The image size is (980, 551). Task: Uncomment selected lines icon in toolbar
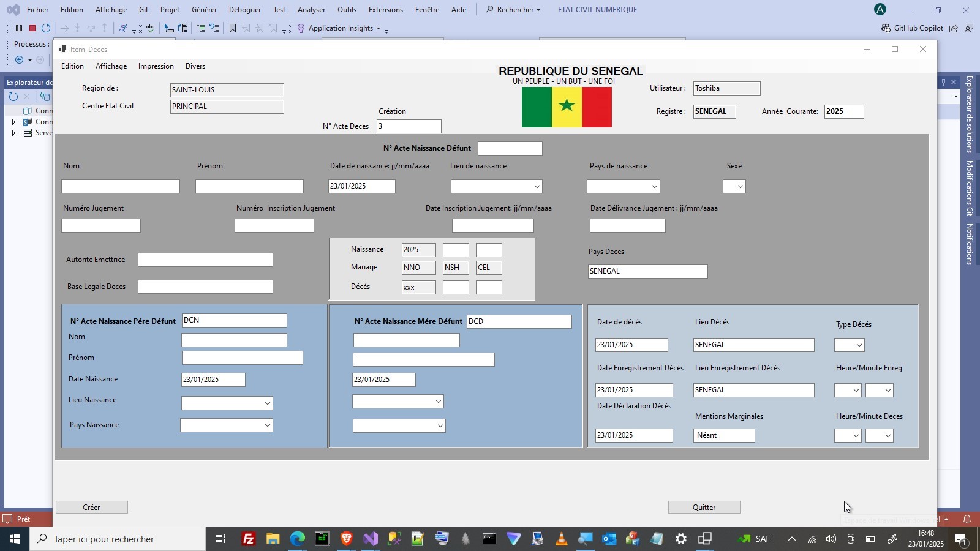click(x=214, y=28)
